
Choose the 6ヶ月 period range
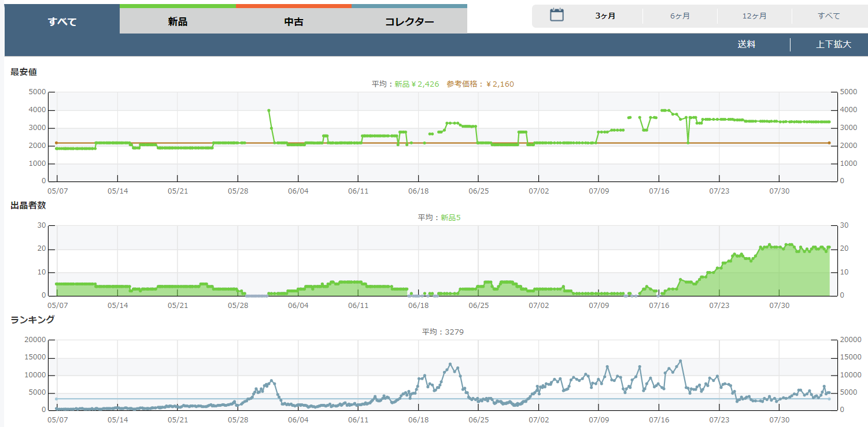[x=679, y=16]
